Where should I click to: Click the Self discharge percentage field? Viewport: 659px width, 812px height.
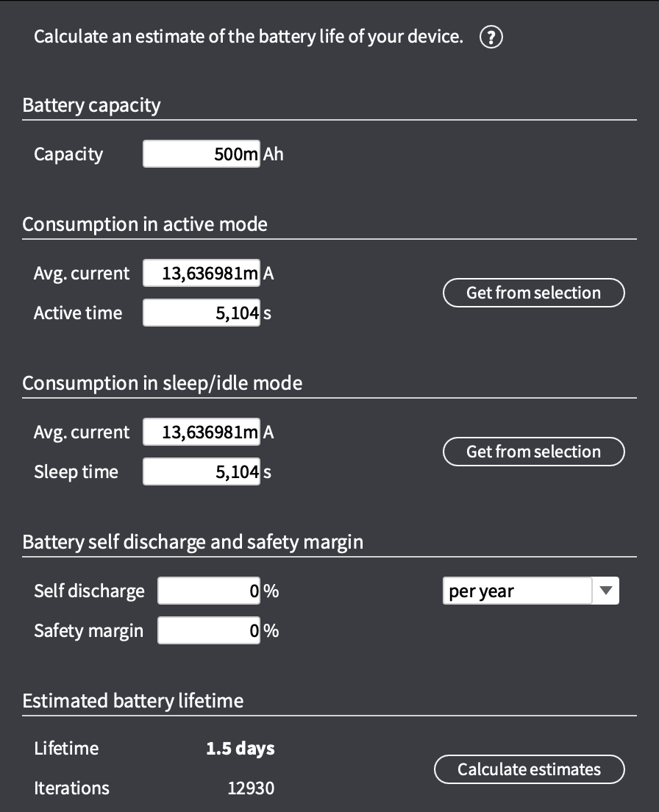209,591
